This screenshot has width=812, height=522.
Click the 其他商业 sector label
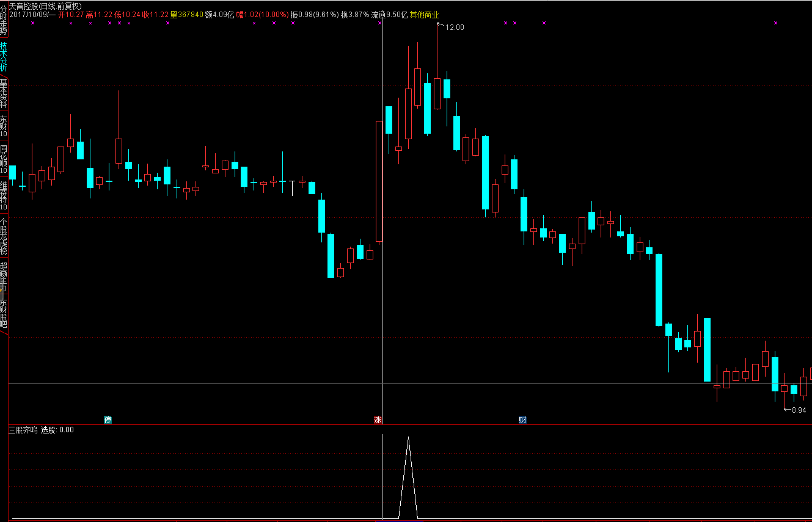point(424,14)
